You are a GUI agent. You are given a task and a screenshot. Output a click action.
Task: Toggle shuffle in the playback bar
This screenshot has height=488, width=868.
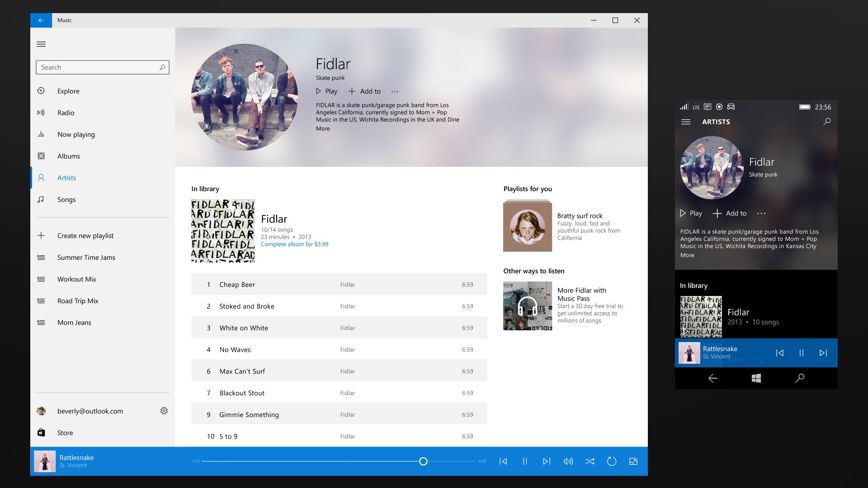tap(590, 461)
